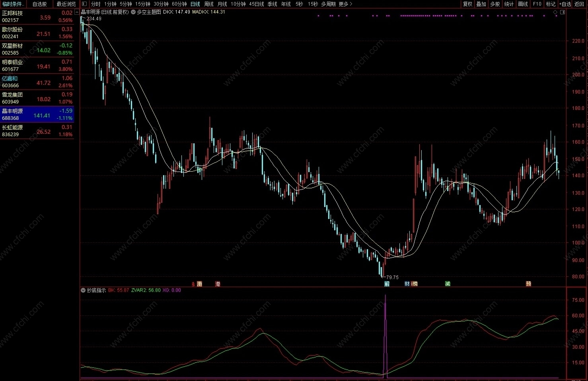This screenshot has height=381, width=588.
Task: Select the 5秒 period
Action: 299,4
